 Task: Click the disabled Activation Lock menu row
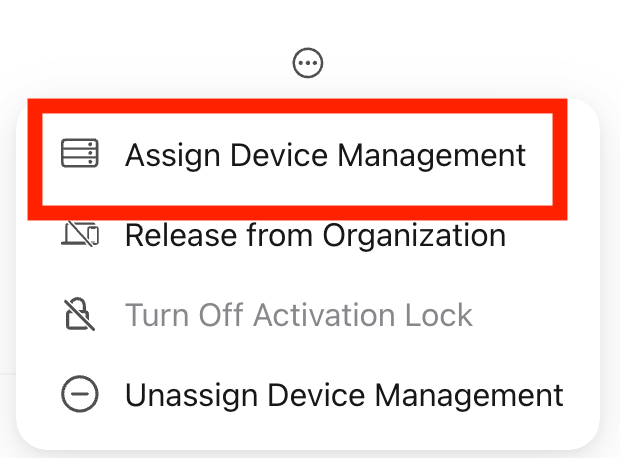point(298,315)
